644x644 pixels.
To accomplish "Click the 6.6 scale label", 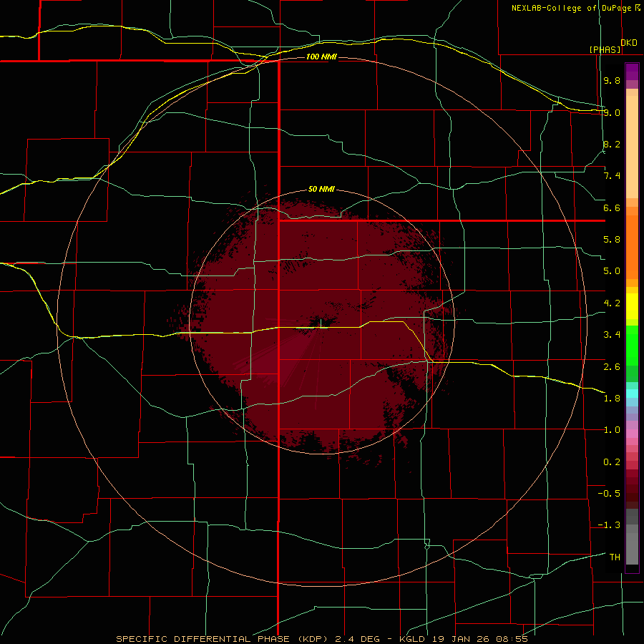I will pyautogui.click(x=612, y=208).
